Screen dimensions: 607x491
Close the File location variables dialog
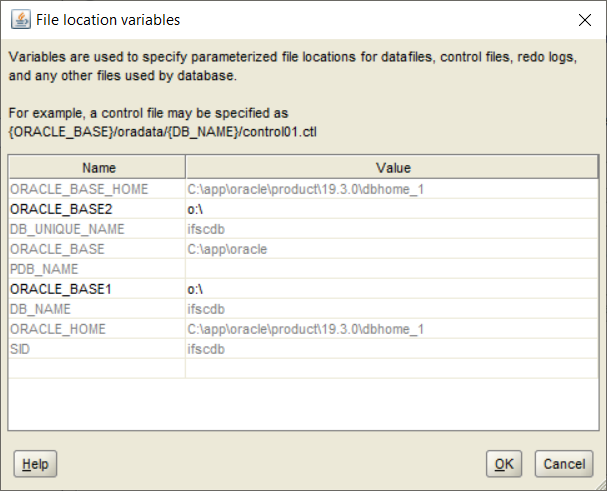(583, 19)
